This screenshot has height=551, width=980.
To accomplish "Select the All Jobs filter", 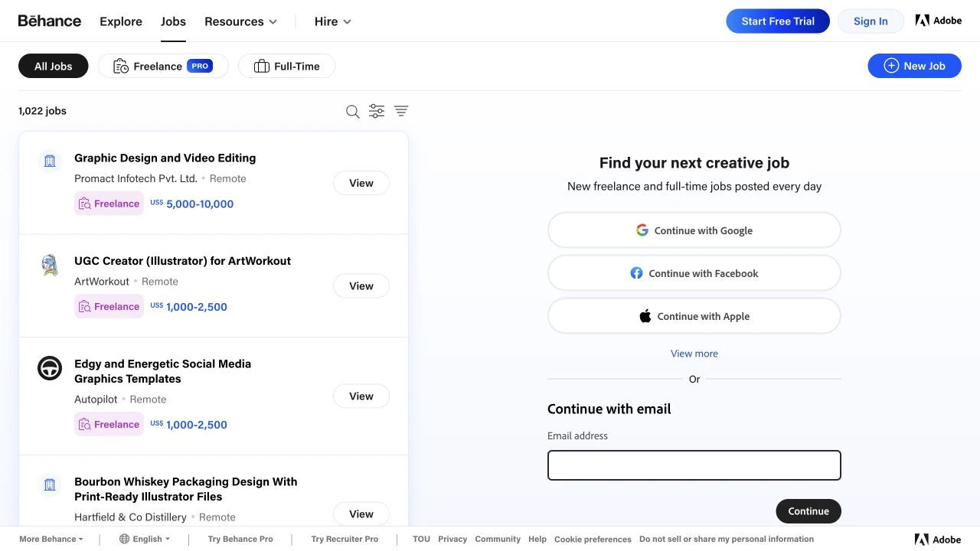I will (x=54, y=66).
